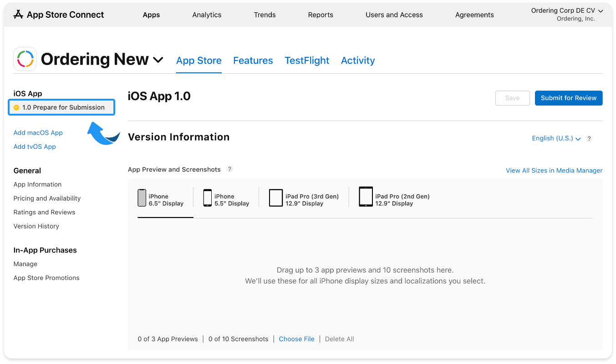
Task: Click the "0 of 3 App Previews" text
Action: (x=168, y=339)
